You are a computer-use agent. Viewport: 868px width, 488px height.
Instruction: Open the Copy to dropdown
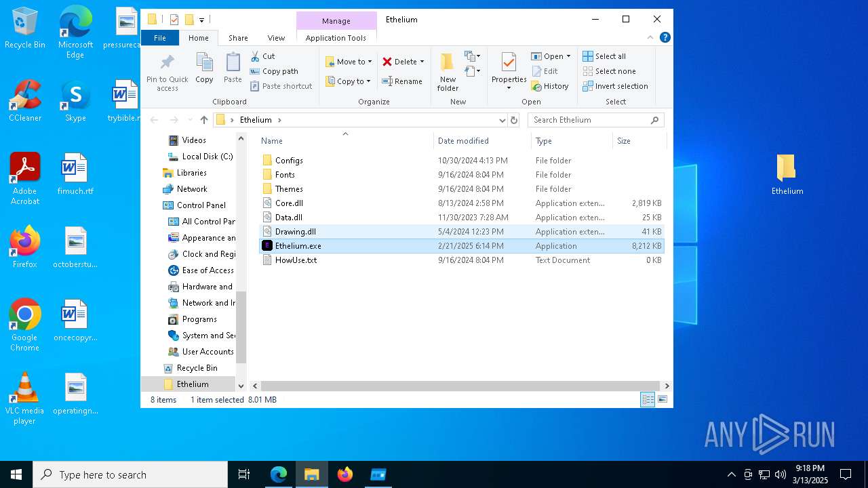[x=349, y=81]
